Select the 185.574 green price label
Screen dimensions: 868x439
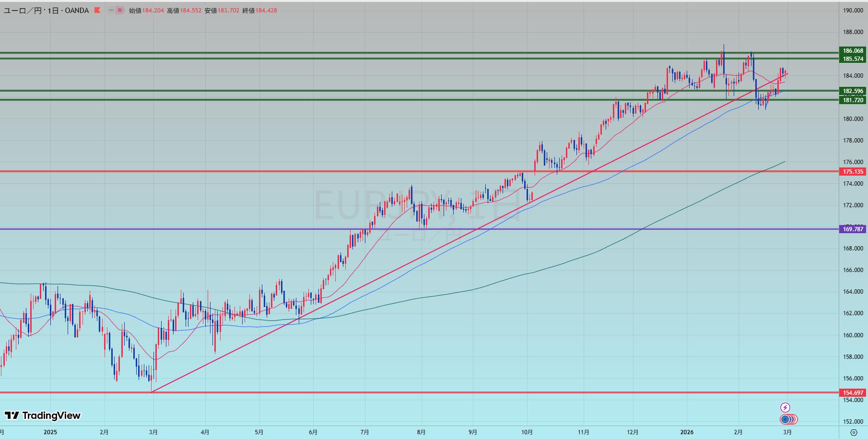pos(853,59)
